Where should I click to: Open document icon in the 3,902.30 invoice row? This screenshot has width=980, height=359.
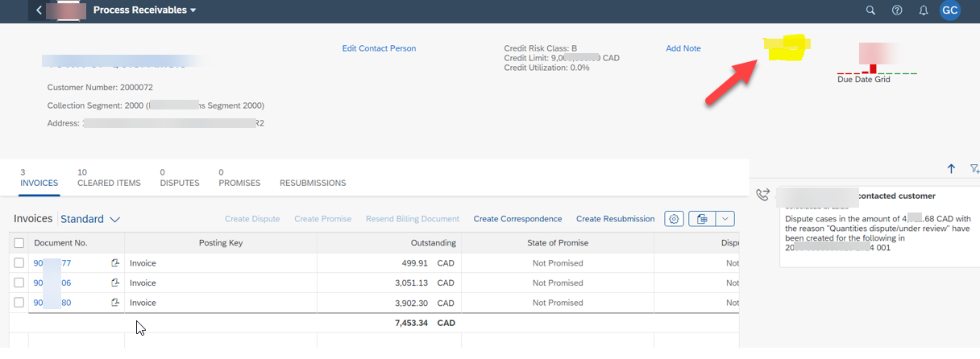click(x=115, y=303)
